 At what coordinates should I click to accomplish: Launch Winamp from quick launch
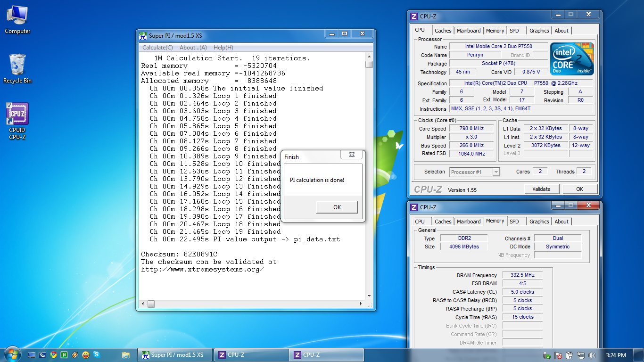[x=75, y=355]
